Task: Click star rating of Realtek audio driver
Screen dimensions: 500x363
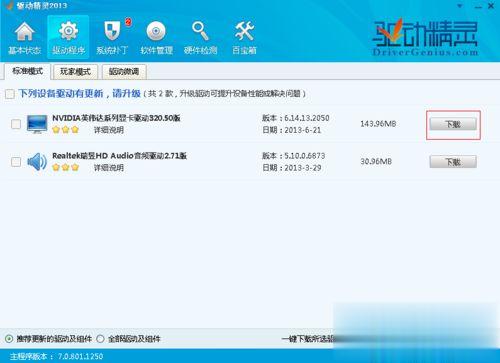Action: pos(65,167)
